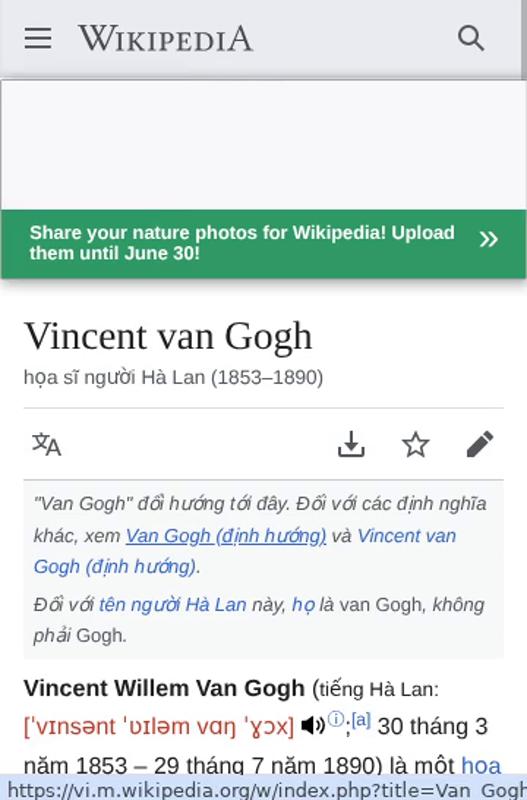Viewport: 527px width, 800px height.
Task: Open the họa sĩ link
Action: click(x=481, y=765)
